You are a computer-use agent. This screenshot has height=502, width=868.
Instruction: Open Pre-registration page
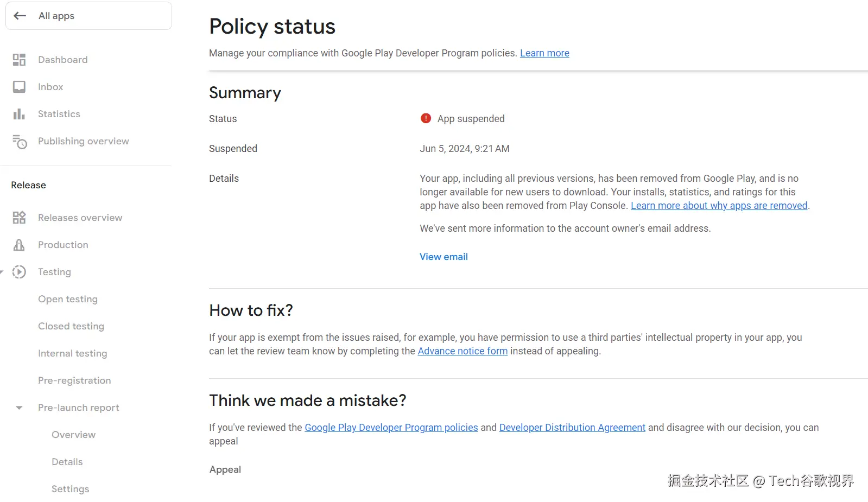(74, 380)
